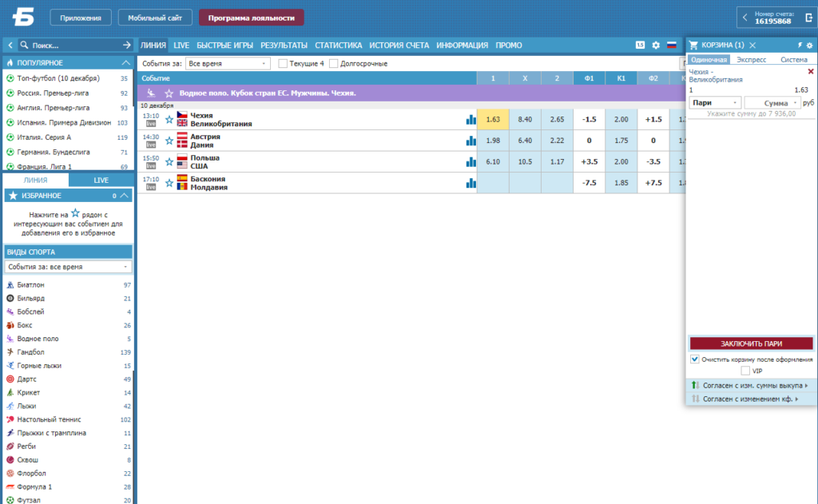818x504 pixels.
Task: Add Баскония – Молдавия to favorites star
Action: [169, 183]
